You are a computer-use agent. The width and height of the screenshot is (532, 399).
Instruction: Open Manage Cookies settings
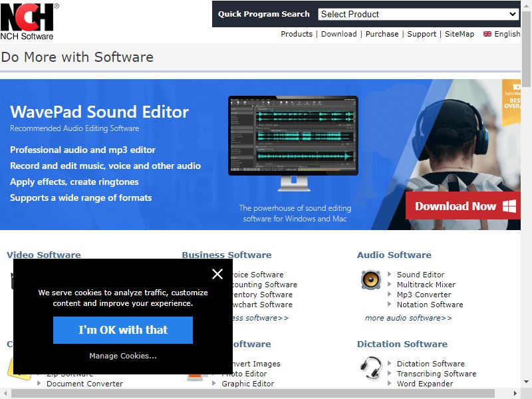pos(123,356)
